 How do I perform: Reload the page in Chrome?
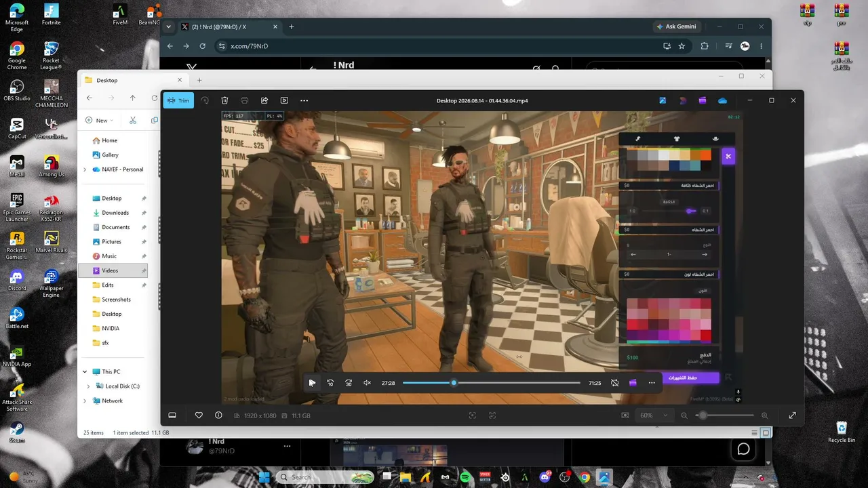point(202,46)
